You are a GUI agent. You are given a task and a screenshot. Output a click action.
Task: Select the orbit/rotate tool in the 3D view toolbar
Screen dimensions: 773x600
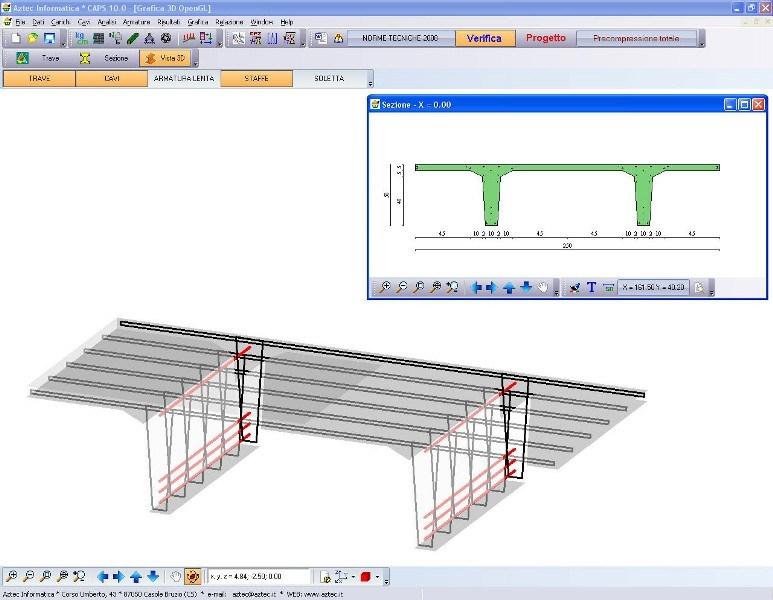(192, 577)
